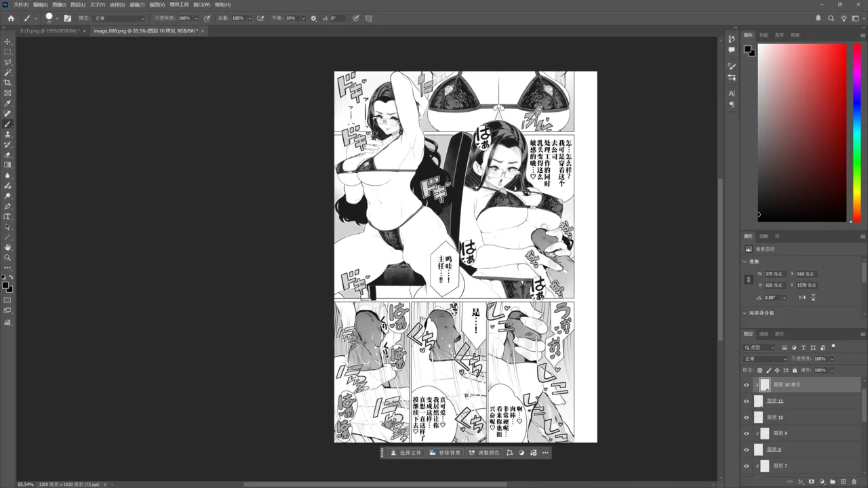This screenshot has width=868, height=488.
Task: Select the Crop tool in toolbar
Action: (7, 83)
